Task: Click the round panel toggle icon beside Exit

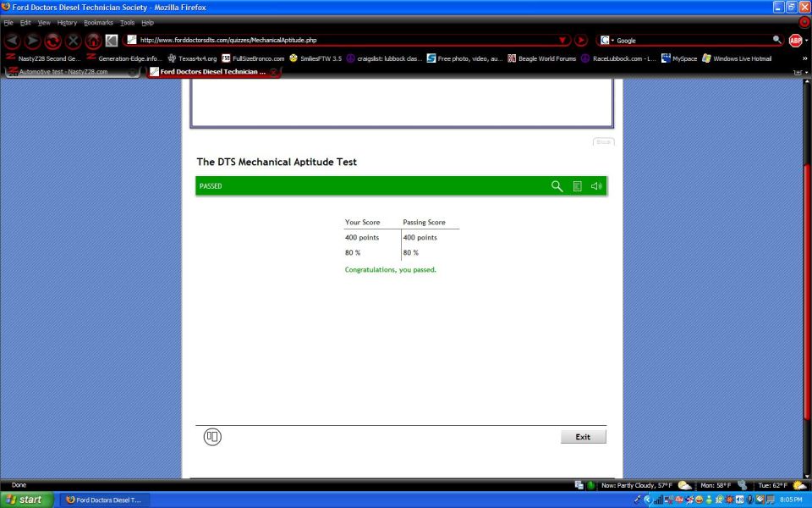Action: coord(212,437)
